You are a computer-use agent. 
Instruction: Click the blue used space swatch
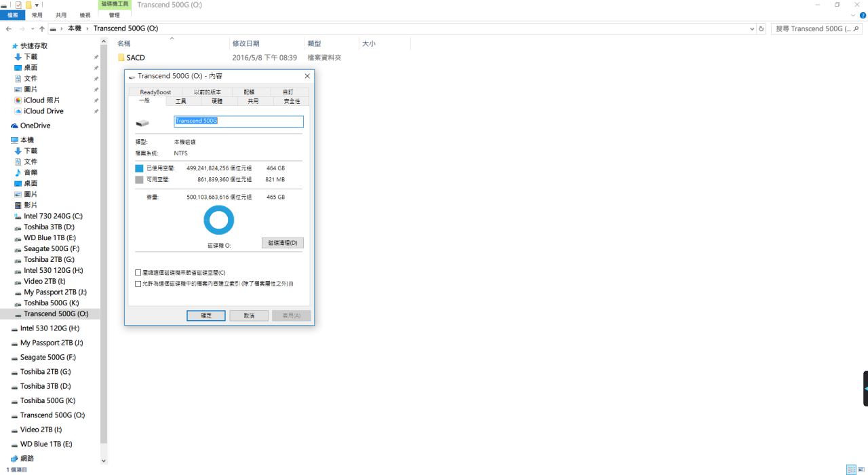(x=139, y=168)
